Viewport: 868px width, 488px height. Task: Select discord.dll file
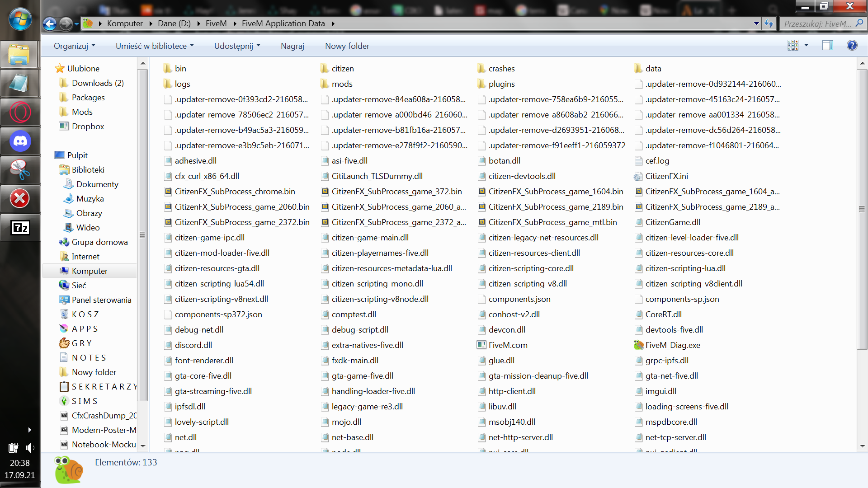point(188,345)
